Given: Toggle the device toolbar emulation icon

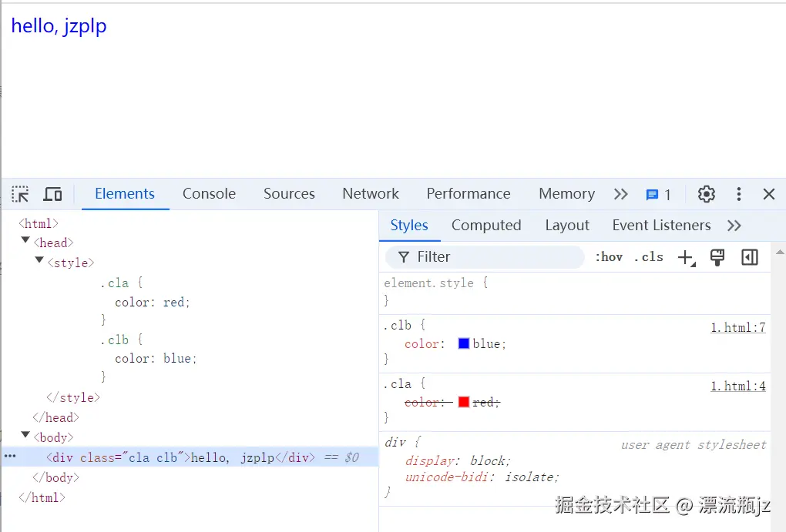Looking at the screenshot, I should [x=52, y=194].
